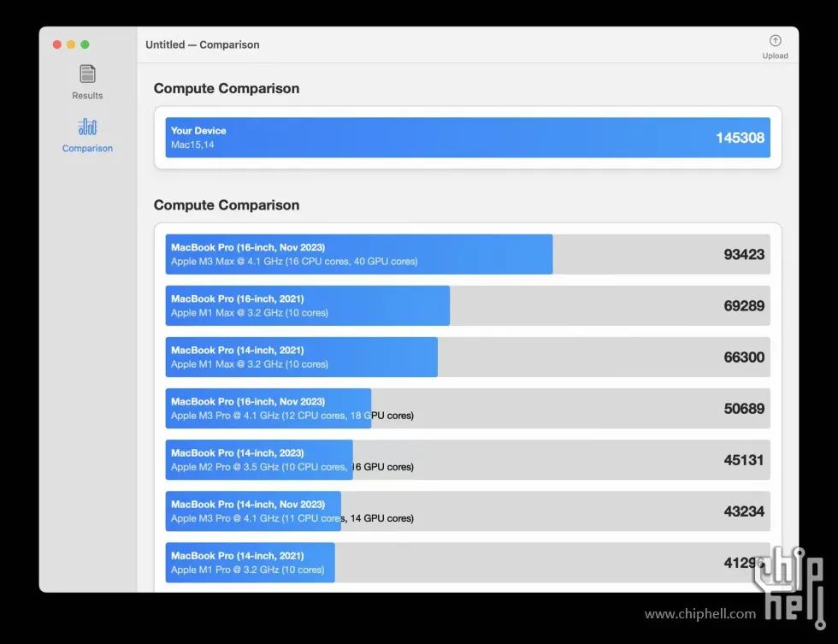Viewport: 838px width, 644px height.
Task: Click the "Apple M2 Pro @ 3.5 GHz" subtitle
Action: click(x=292, y=467)
